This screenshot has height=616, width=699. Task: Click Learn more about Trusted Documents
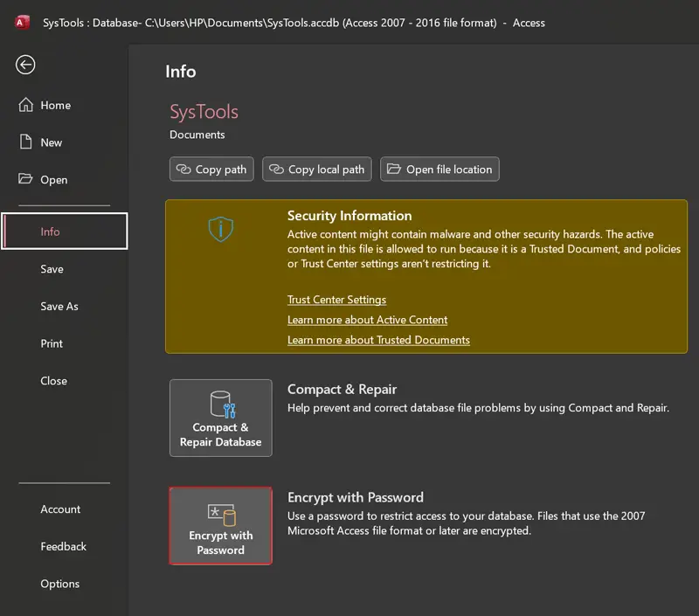click(x=378, y=340)
